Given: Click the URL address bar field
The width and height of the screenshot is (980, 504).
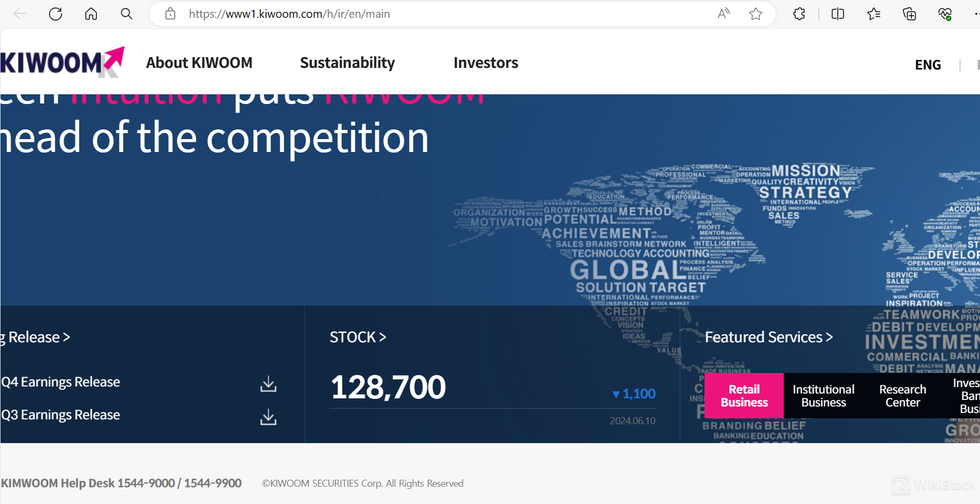Looking at the screenshot, I should (x=431, y=14).
